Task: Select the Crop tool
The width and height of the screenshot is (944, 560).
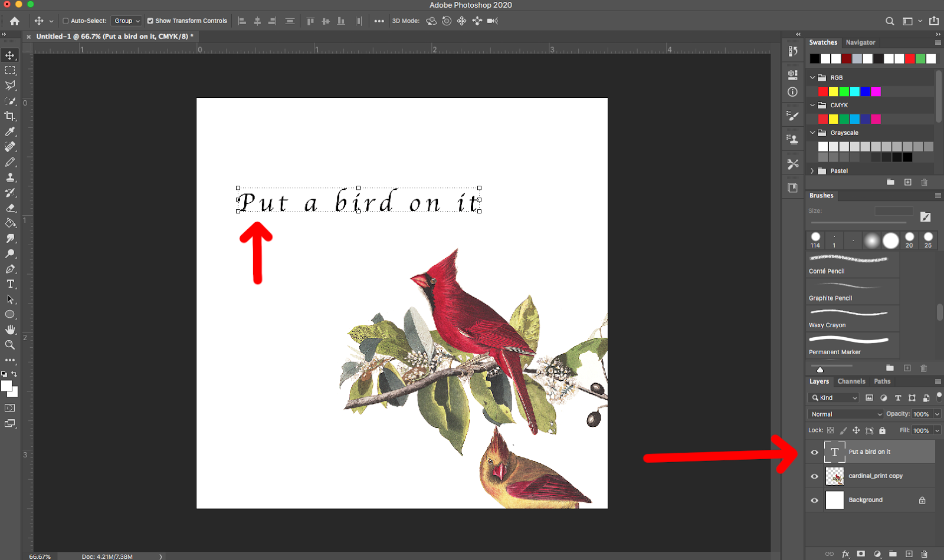Action: pos(10,116)
